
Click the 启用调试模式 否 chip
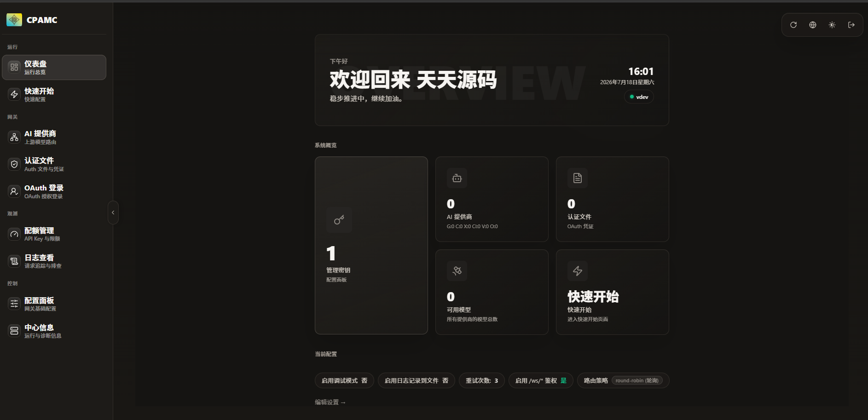tap(344, 380)
